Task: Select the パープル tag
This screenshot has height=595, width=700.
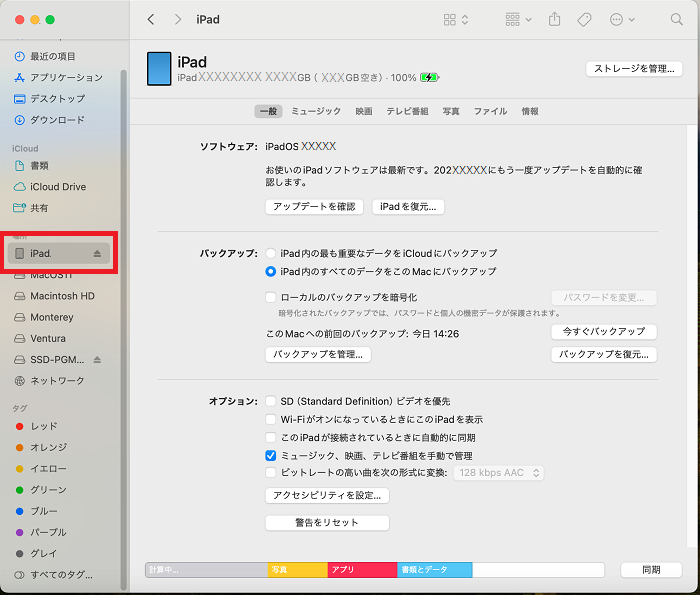Action: click(x=41, y=532)
